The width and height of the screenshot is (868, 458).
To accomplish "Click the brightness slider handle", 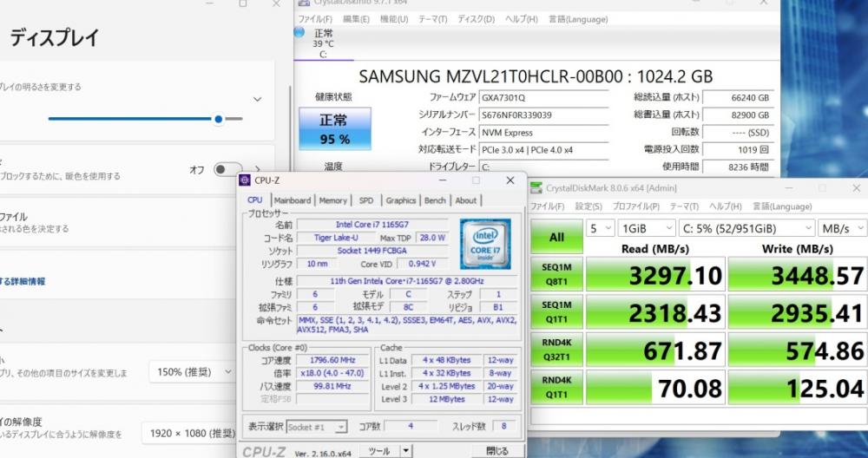I will [218, 119].
